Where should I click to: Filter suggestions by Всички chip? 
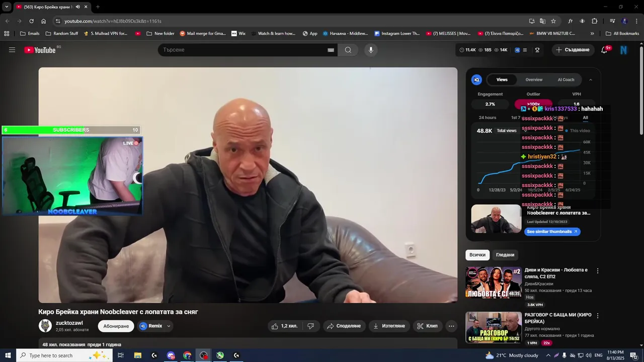pos(477,255)
